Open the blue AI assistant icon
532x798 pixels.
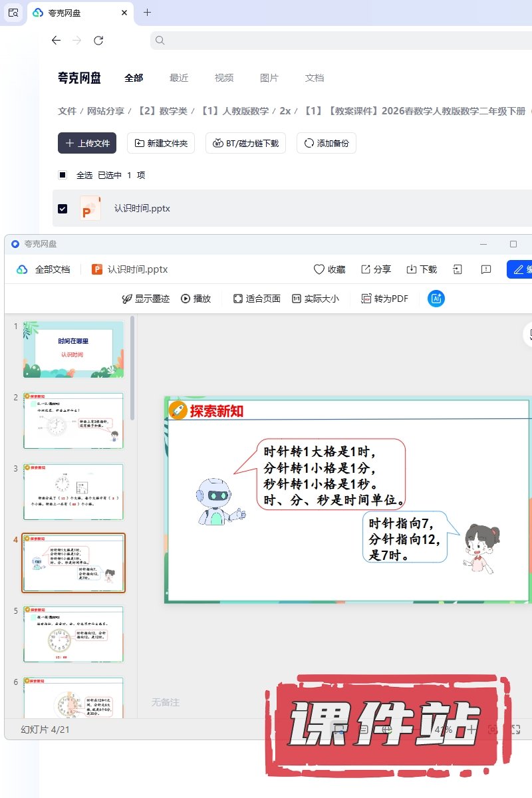pos(436,299)
